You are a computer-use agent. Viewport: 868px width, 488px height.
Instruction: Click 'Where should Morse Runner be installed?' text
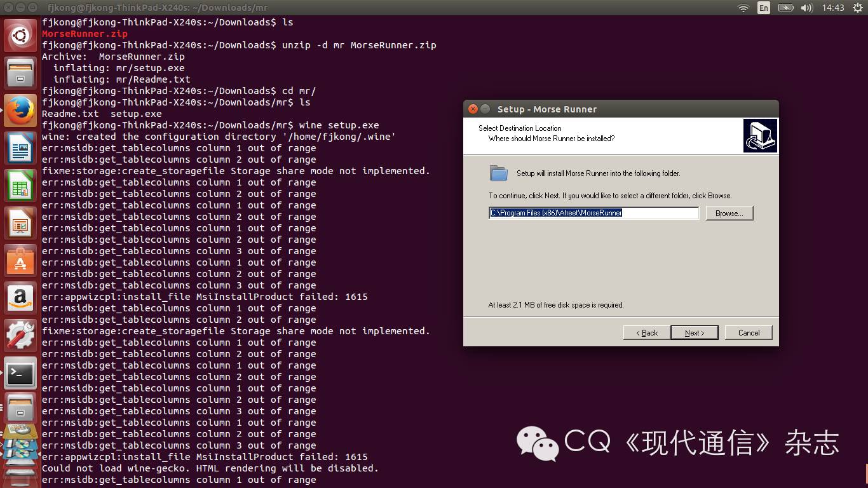(552, 139)
